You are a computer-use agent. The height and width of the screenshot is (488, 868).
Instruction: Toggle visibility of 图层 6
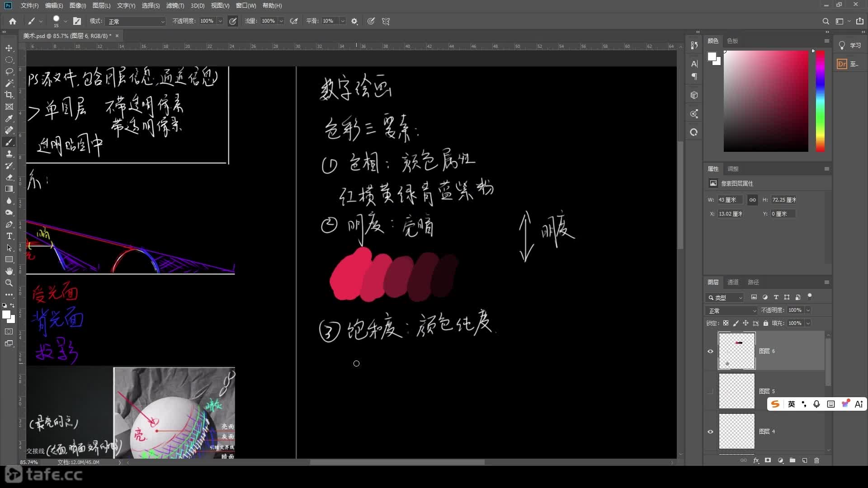[710, 351]
